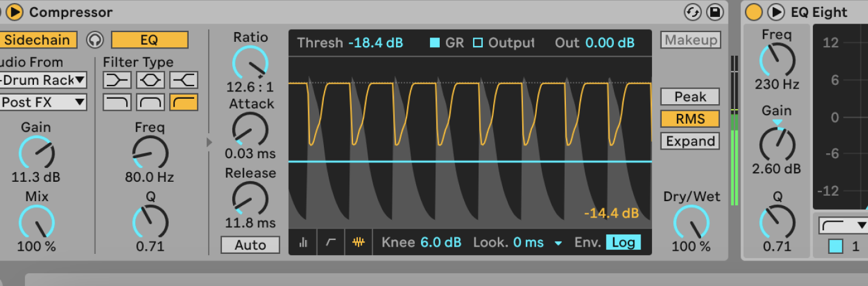Select Peak detection mode
The image size is (868, 286).
point(690,97)
